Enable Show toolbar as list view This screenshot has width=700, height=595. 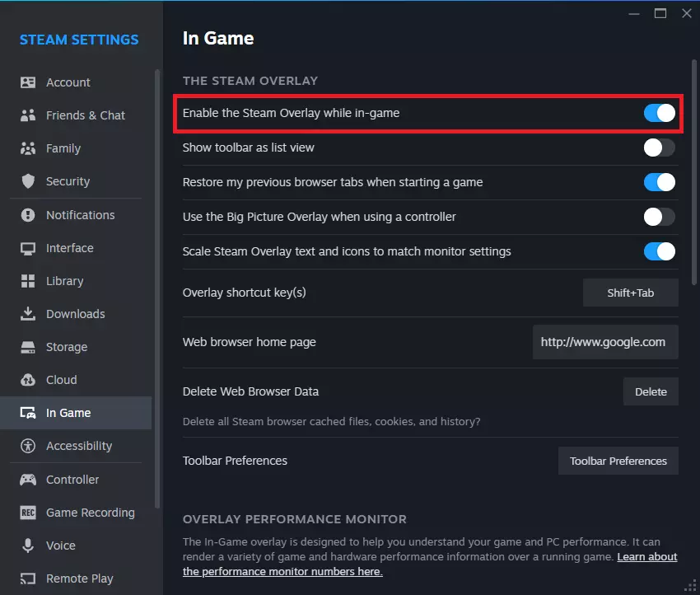click(x=659, y=148)
